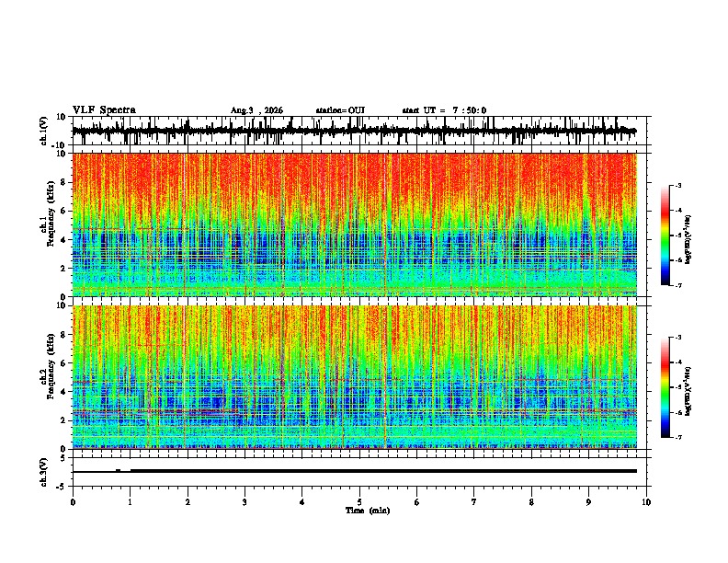Viewport: 728px width, 563px height.
Task: Click the time axis tick label 3
Action: (245, 502)
